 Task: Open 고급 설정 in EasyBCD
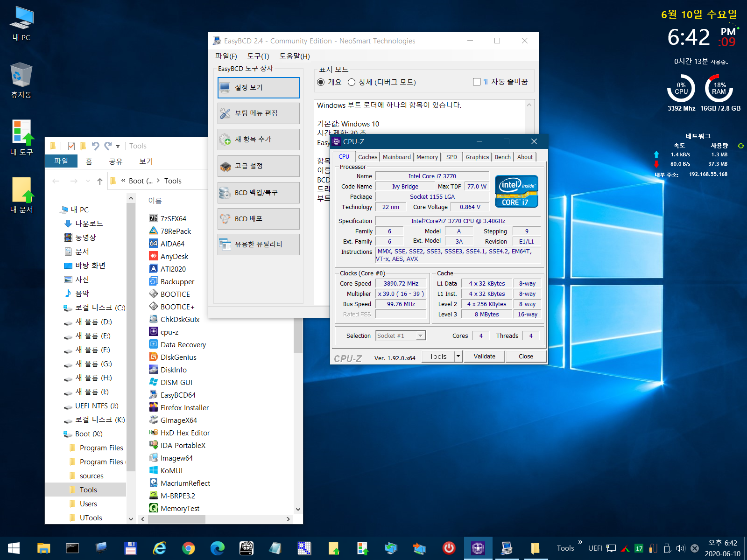coord(258,166)
